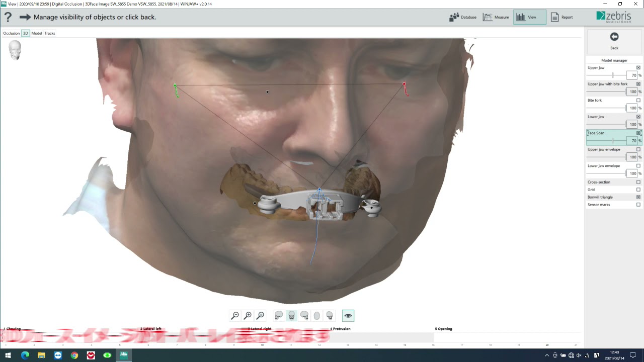This screenshot has width=644, height=362.
Task: Uncheck Upper jaw with bite fork
Action: click(638, 84)
